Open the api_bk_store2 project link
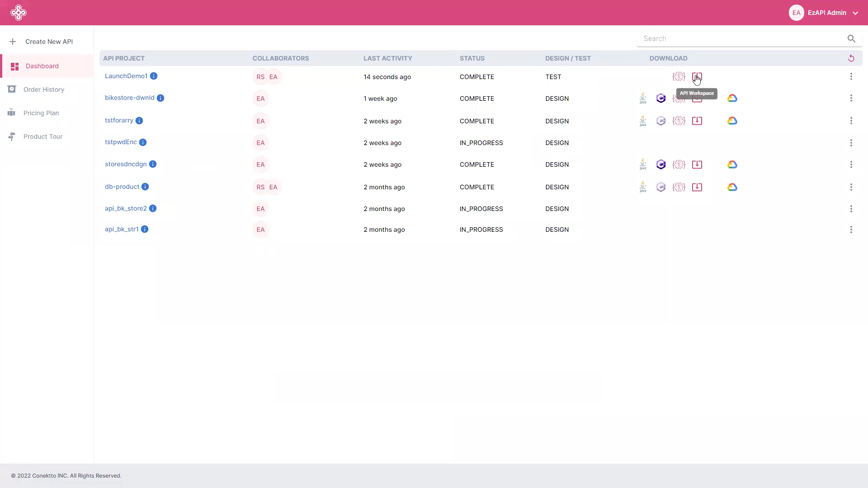 [126, 208]
